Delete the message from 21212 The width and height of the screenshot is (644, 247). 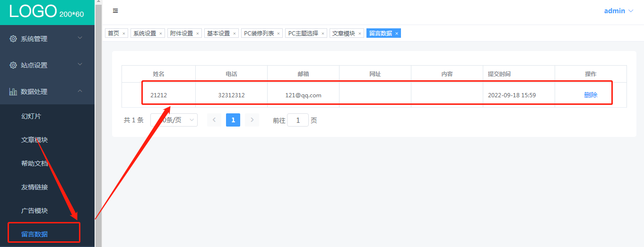click(591, 95)
